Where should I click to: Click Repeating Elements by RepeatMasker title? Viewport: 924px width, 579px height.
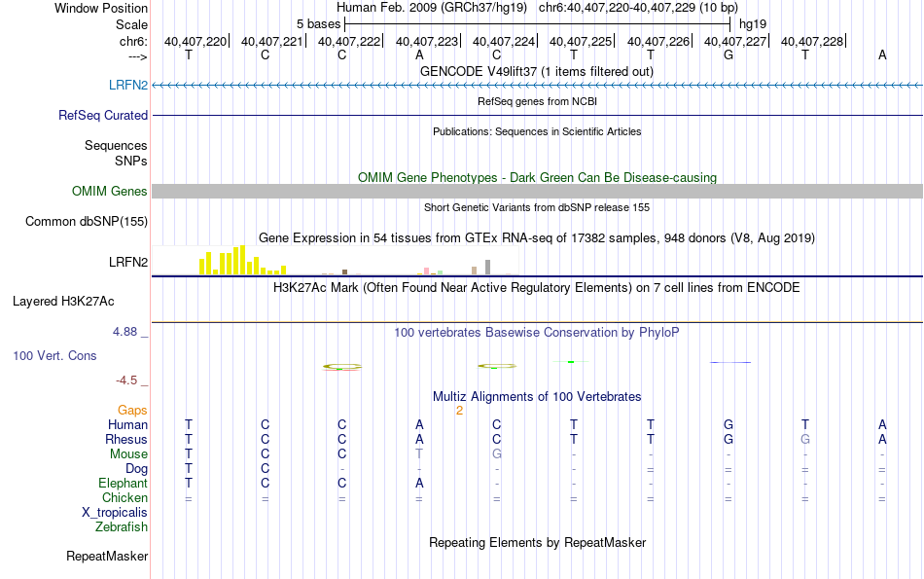[x=538, y=542]
